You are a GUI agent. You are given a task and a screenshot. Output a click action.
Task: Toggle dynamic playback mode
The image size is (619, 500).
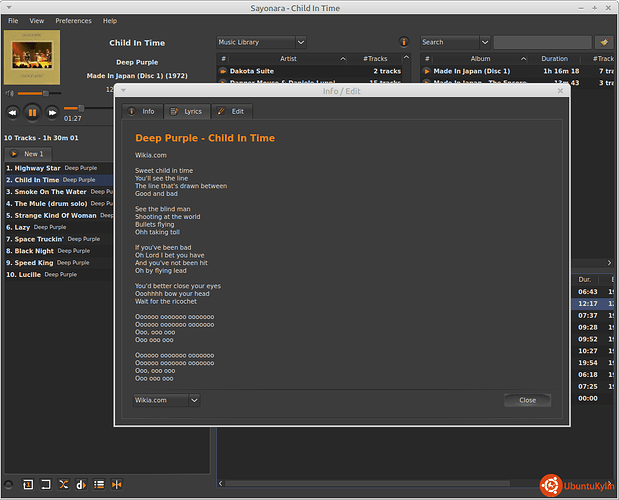tap(81, 484)
